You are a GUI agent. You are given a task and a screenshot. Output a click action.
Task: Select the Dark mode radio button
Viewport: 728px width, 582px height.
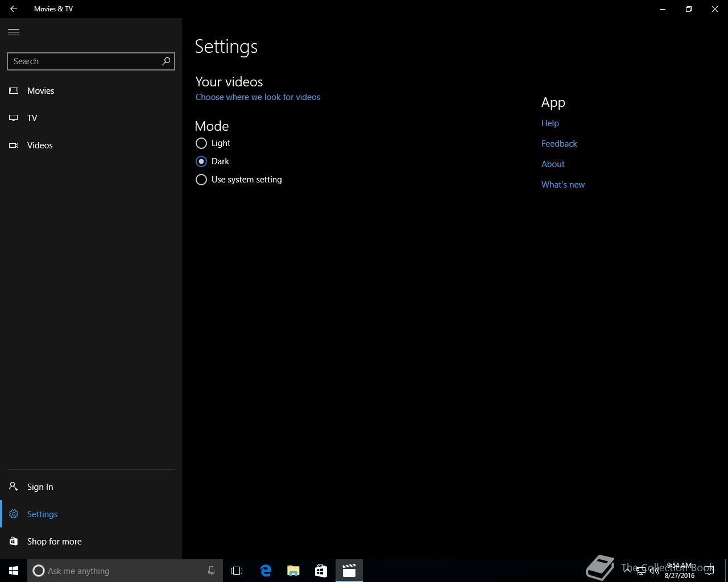tap(201, 161)
